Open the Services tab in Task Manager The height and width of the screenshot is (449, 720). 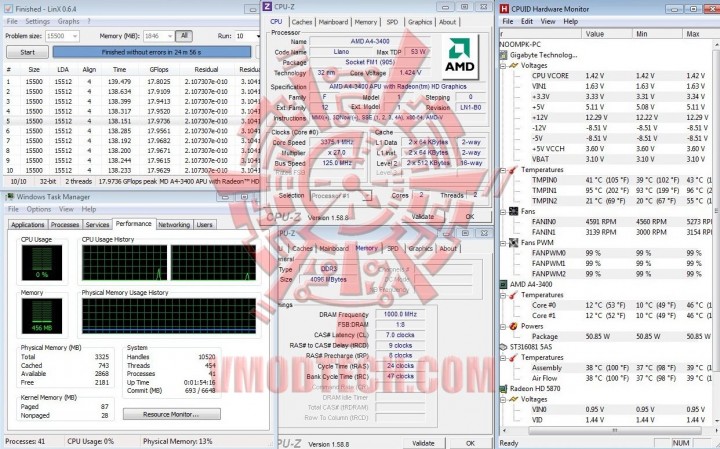click(x=97, y=224)
